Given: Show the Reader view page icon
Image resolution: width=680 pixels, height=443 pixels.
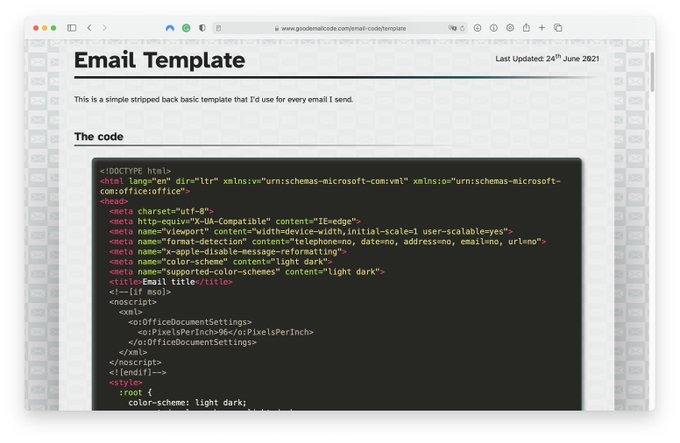Looking at the screenshot, I should [x=219, y=28].
